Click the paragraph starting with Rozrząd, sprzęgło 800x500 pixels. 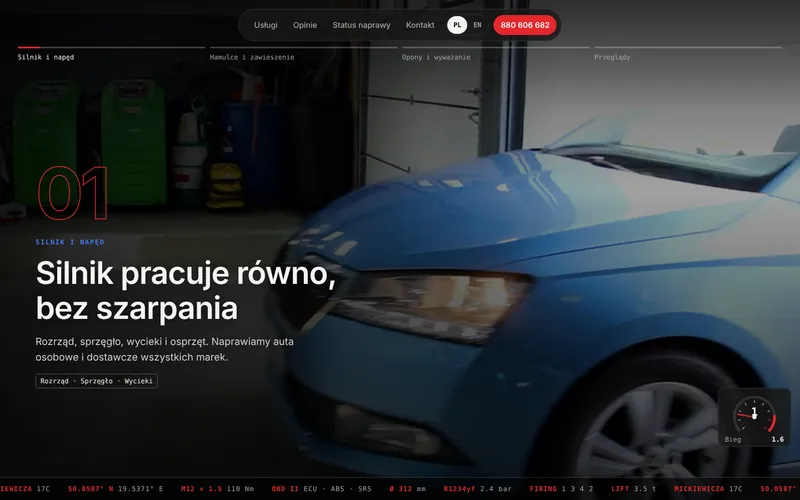click(164, 349)
